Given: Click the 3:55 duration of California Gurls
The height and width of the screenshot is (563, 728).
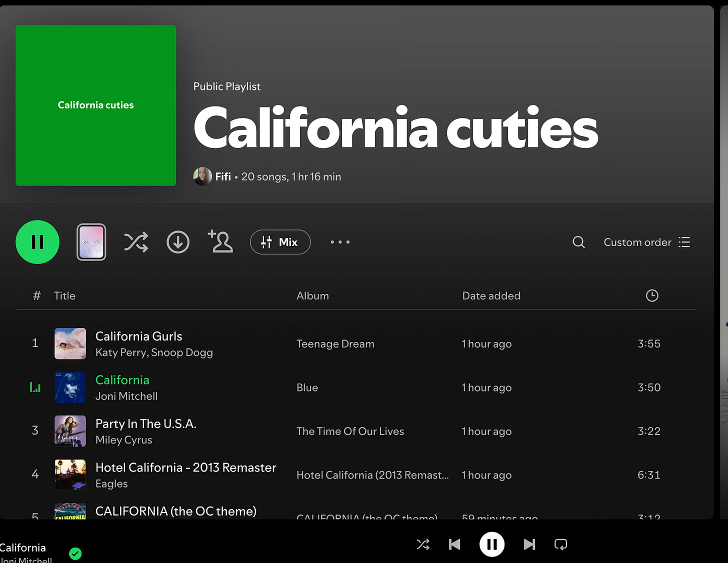Looking at the screenshot, I should coord(649,344).
